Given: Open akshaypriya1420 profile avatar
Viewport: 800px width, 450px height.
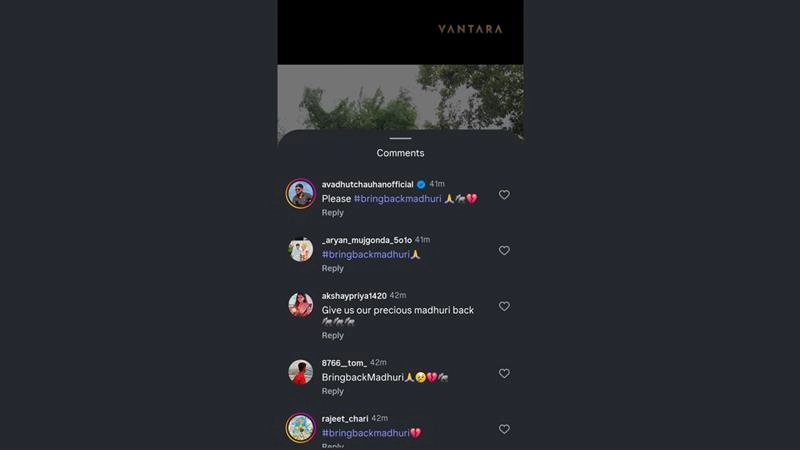Looking at the screenshot, I should click(301, 305).
